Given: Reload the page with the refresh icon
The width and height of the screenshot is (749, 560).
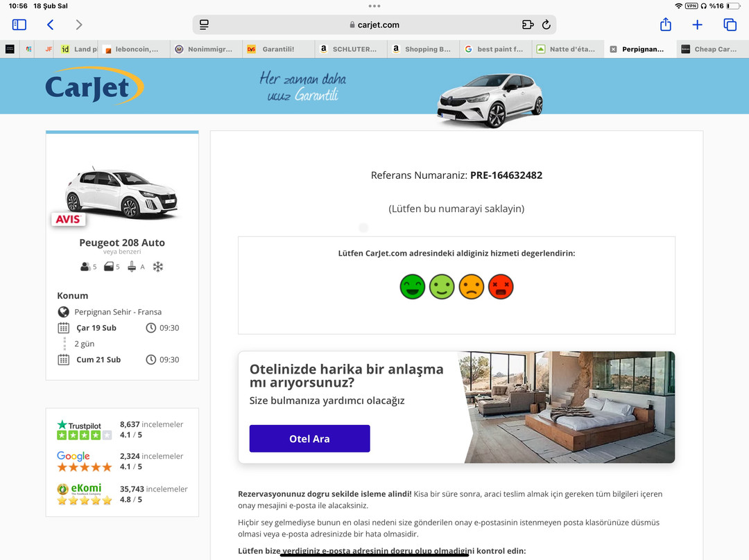Looking at the screenshot, I should 547,24.
